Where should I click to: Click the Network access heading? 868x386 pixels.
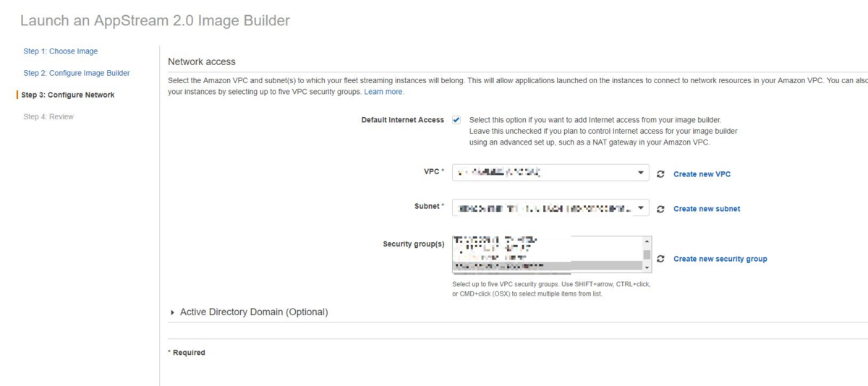tap(202, 61)
